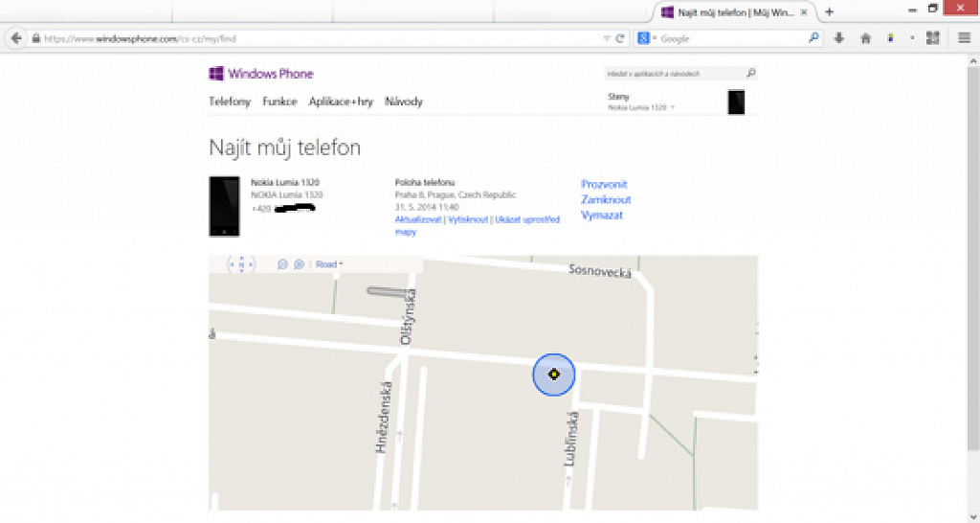This screenshot has height=523, width=980.
Task: Click the Sosnovecká street label on map
Action: [x=600, y=271]
